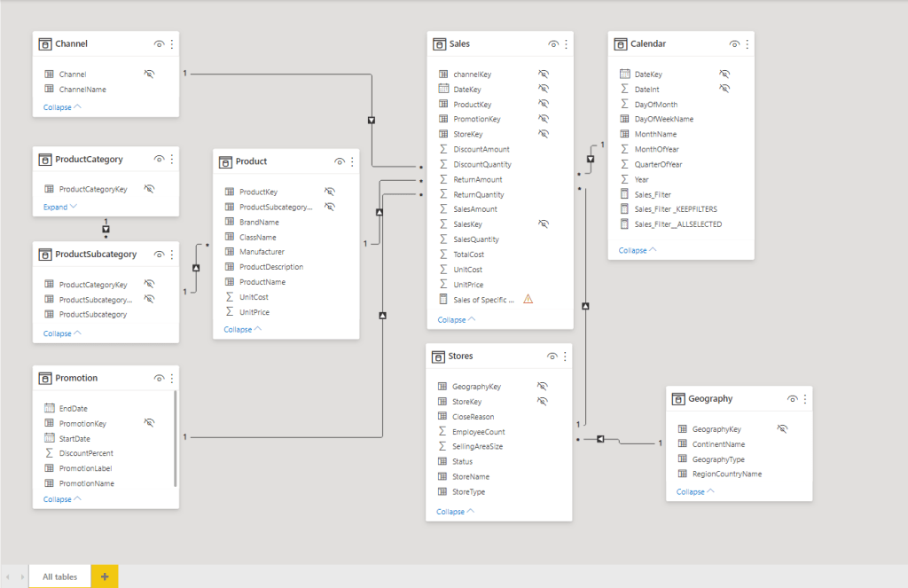Open the Calendar table more options menu
908x588 pixels.
coord(747,43)
